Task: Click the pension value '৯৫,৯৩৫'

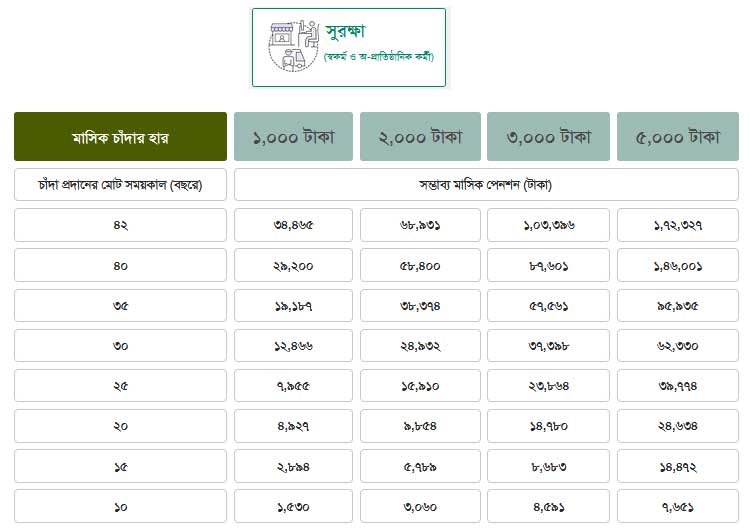Action: click(x=678, y=306)
